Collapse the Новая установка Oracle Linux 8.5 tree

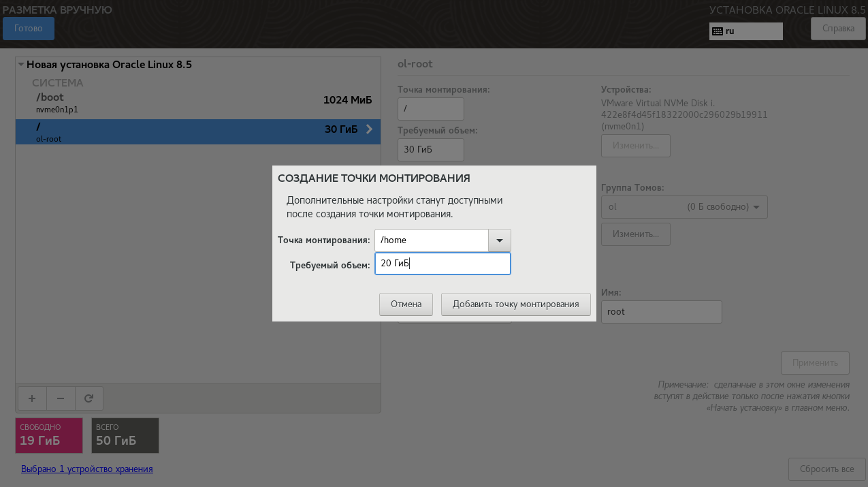pos(21,65)
